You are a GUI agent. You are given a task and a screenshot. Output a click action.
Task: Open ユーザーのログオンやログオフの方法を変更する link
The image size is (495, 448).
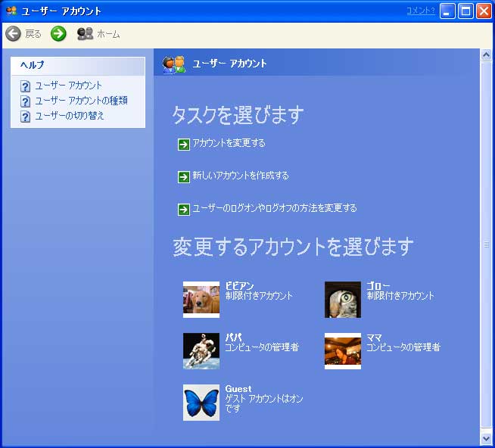[275, 208]
